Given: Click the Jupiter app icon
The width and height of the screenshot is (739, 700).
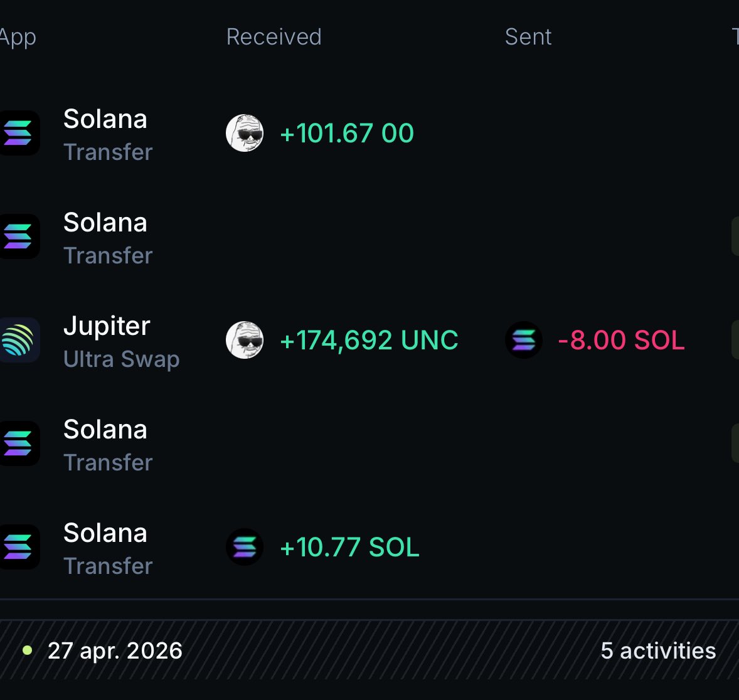Looking at the screenshot, I should pyautogui.click(x=19, y=340).
